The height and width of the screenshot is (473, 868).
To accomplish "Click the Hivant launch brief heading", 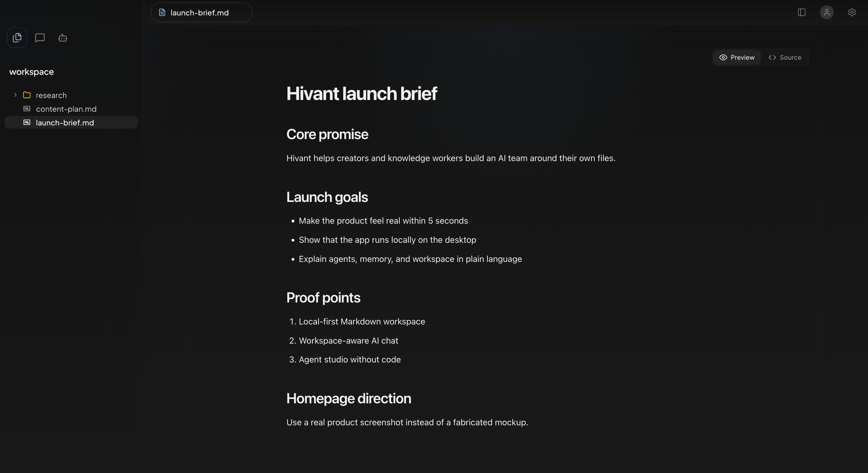I will tap(361, 93).
